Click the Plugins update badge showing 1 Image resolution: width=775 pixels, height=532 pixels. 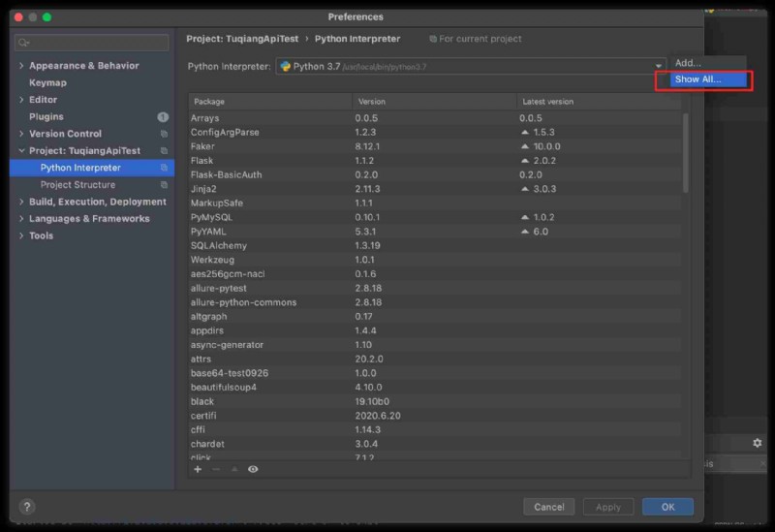(x=163, y=116)
